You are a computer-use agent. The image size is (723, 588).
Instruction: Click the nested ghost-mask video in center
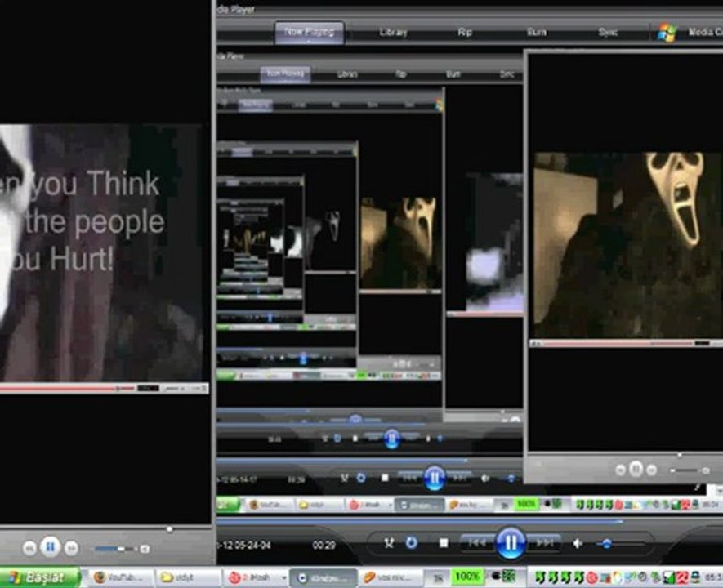pyautogui.click(x=400, y=243)
